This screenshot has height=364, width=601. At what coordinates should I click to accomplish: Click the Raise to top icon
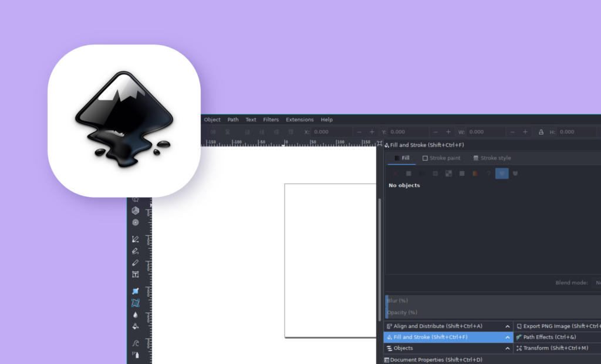point(291,132)
